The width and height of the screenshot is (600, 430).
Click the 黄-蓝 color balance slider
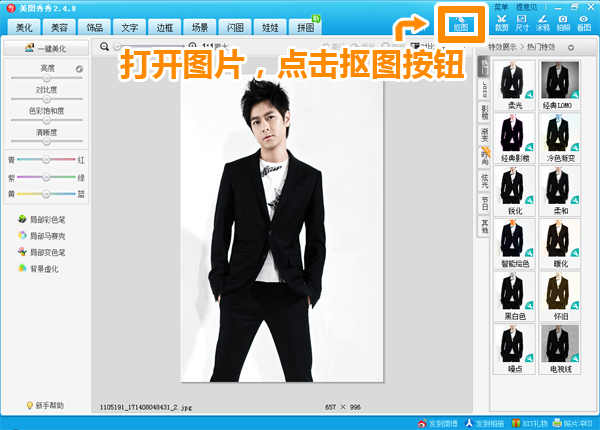tap(46, 194)
